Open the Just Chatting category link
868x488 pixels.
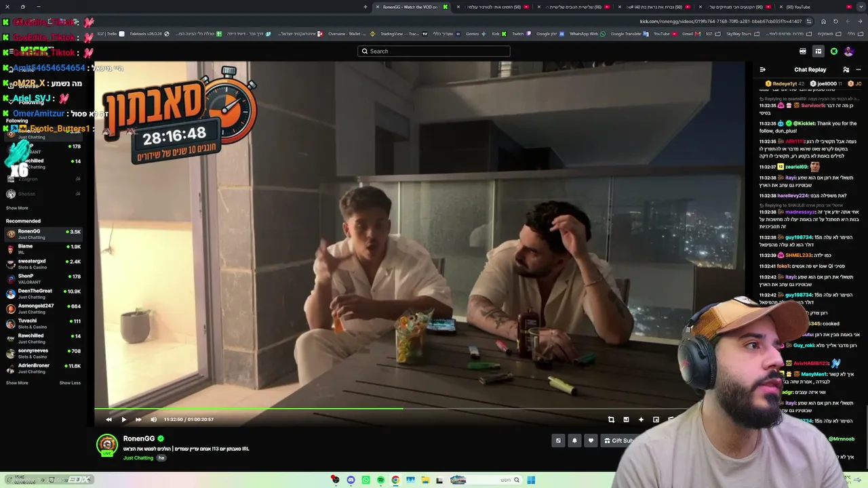coord(138,458)
